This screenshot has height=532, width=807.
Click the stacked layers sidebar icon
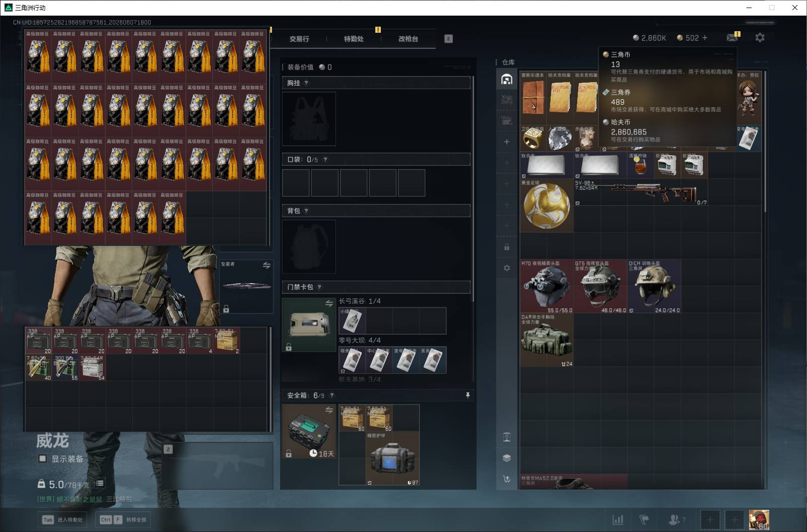coord(507,458)
